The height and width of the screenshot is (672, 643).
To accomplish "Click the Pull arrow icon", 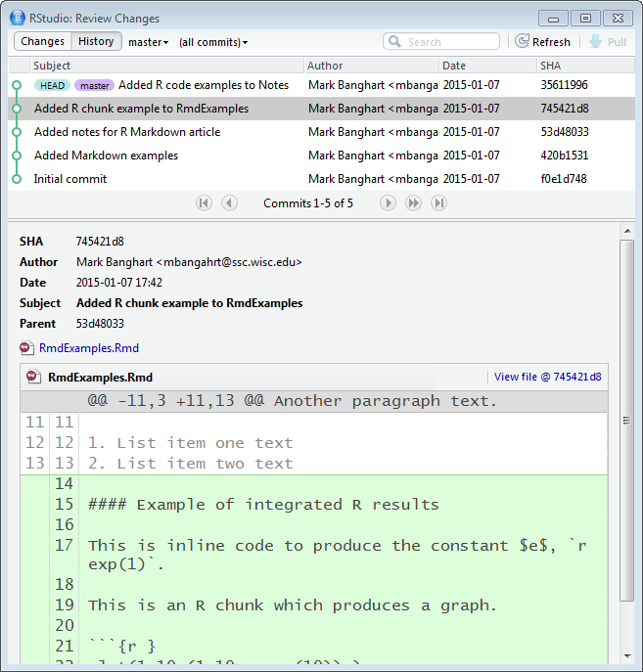I will click(595, 42).
